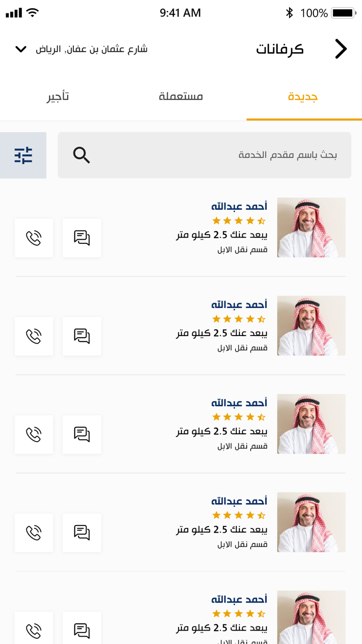Message the fourth أحمد عبدالله provider
This screenshot has height=644, width=362.
coord(82,532)
